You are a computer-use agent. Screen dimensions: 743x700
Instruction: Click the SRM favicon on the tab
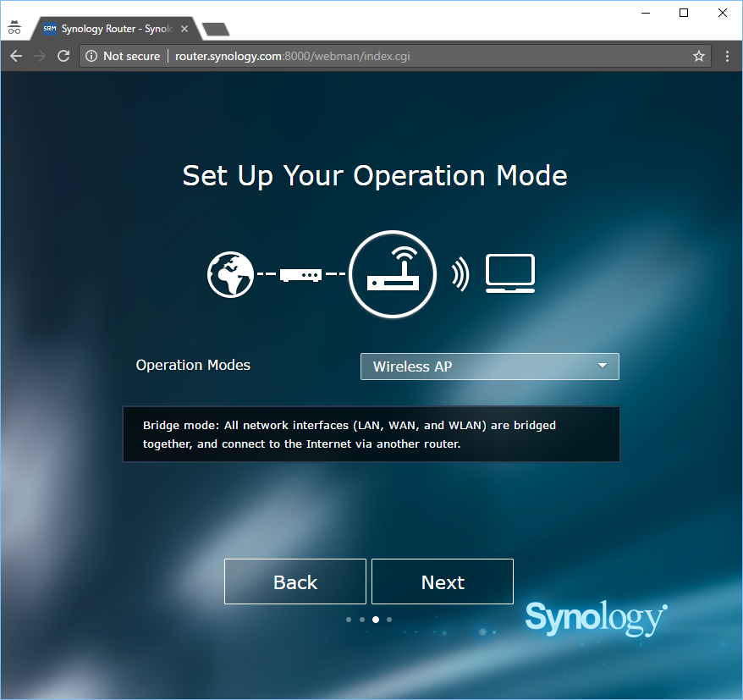pyautogui.click(x=50, y=29)
